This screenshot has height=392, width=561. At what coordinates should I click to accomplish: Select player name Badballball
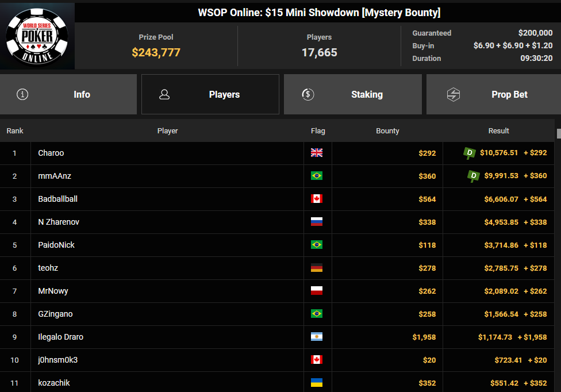(58, 199)
